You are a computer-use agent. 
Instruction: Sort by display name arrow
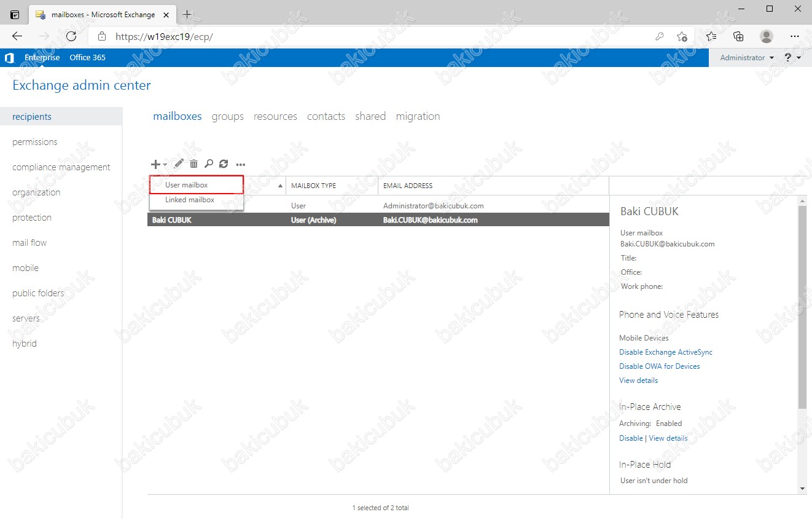[281, 186]
